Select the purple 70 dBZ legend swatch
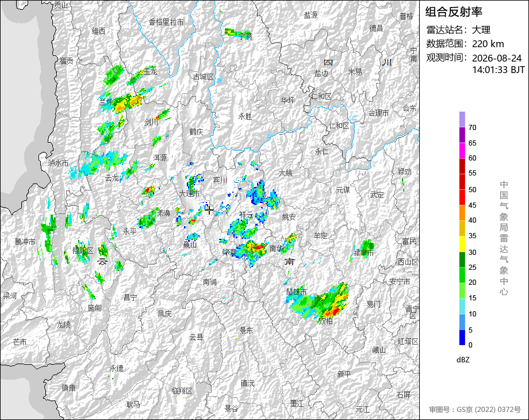 462,120
